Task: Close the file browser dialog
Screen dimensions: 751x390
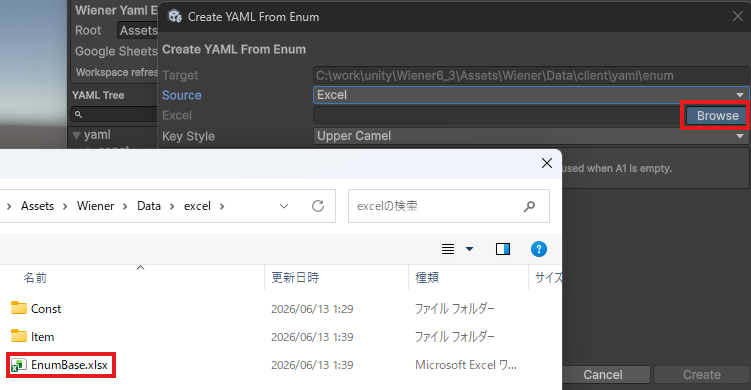Action: [546, 163]
